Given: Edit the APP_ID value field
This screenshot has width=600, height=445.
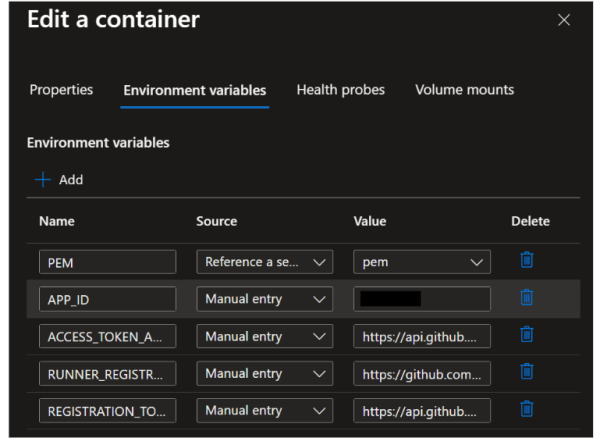Looking at the screenshot, I should [x=422, y=299].
